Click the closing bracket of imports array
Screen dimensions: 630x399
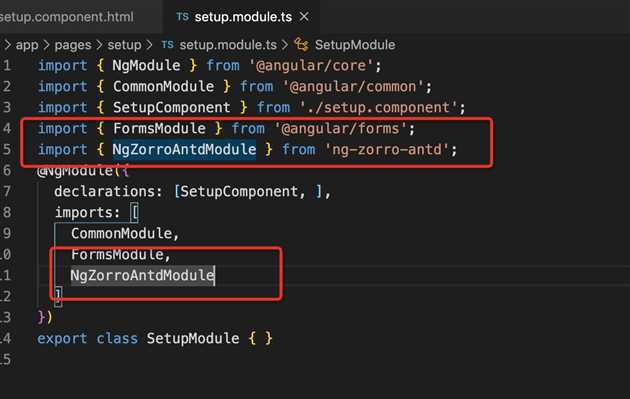pyautogui.click(x=58, y=296)
